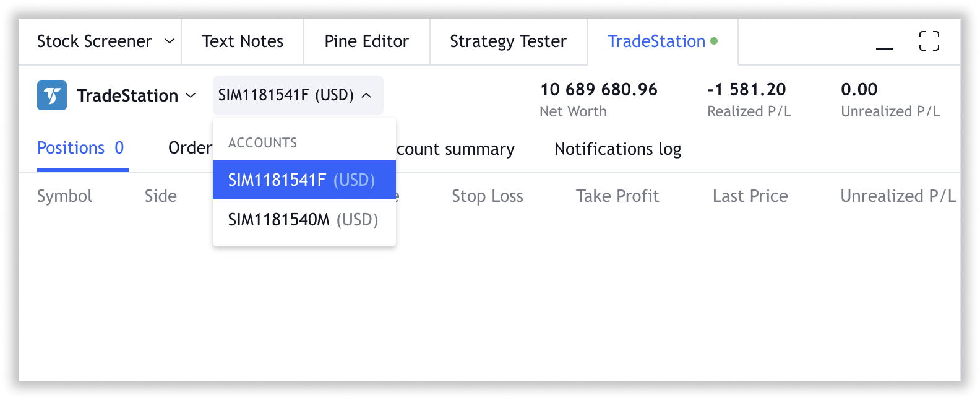Switch to the Pine Editor tab

pos(366,41)
